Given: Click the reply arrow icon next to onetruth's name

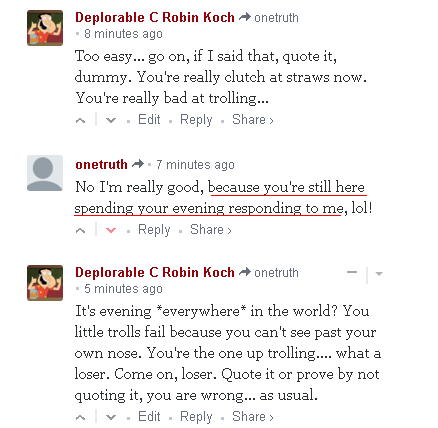Looking at the screenshot, I should click(x=138, y=164).
